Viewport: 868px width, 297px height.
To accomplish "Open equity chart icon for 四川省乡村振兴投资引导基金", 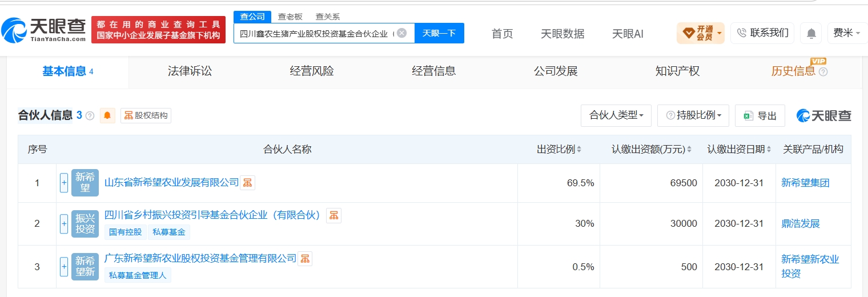I will (333, 215).
